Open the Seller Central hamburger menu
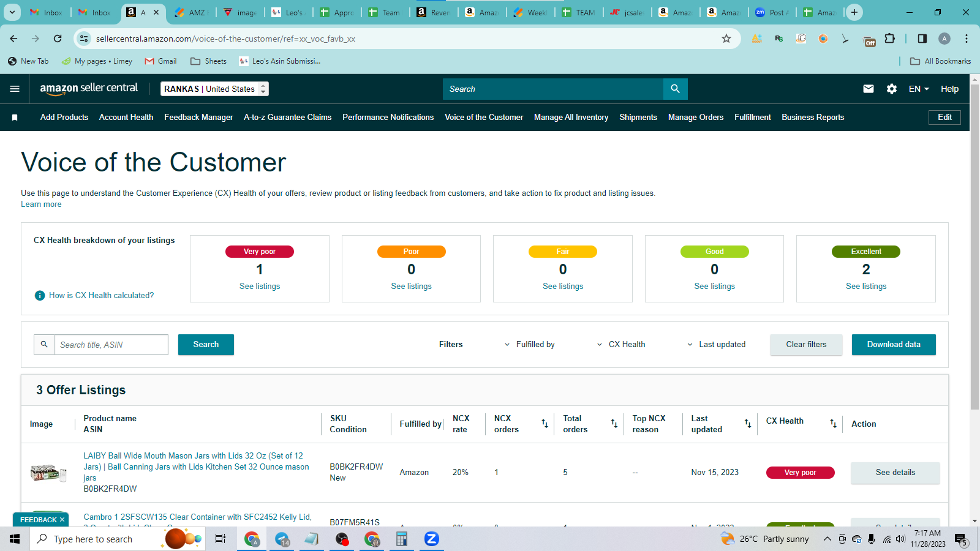The width and height of the screenshot is (980, 551). pyautogui.click(x=15, y=89)
